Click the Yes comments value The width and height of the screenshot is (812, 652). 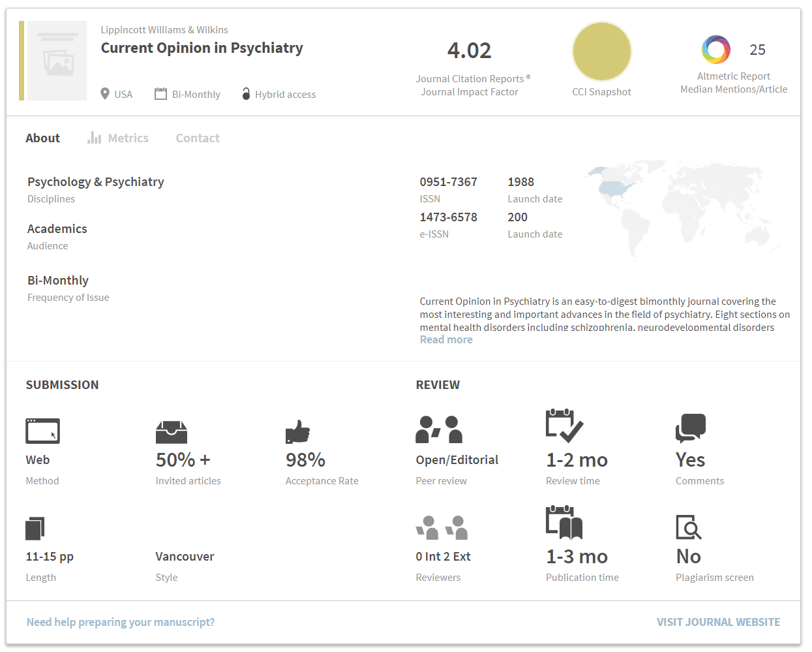(x=690, y=459)
